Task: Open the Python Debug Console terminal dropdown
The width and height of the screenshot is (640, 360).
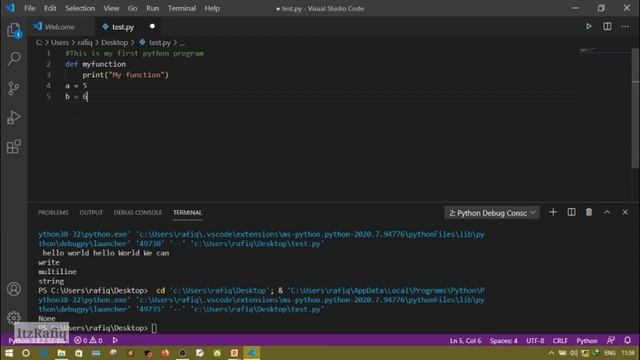Action: tap(491, 213)
